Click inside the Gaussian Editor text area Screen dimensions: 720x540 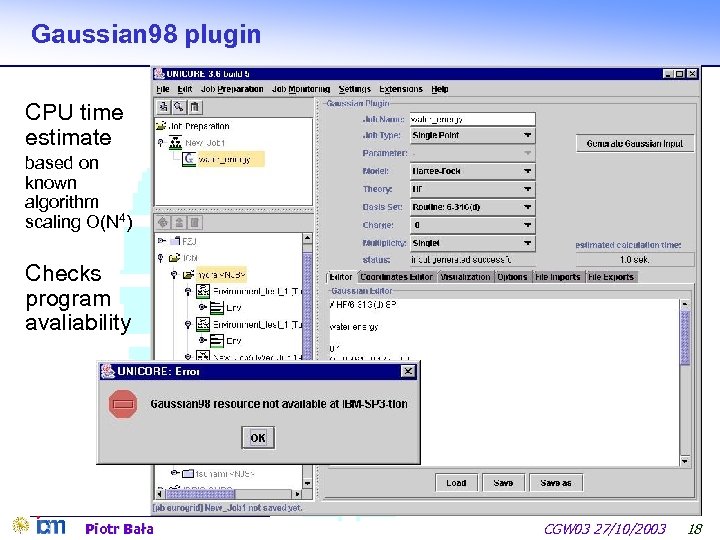[503, 382]
